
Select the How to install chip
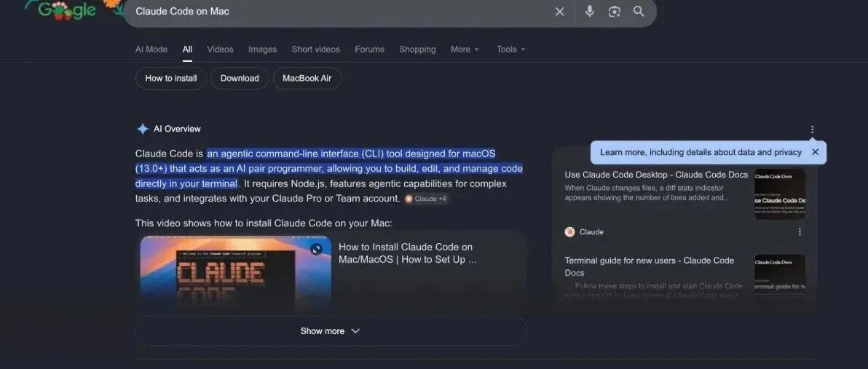[x=171, y=78]
